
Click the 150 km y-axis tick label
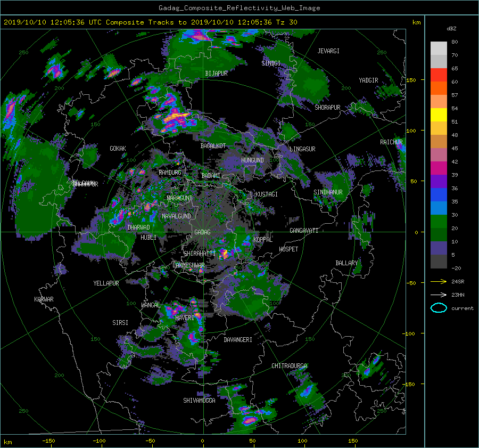click(411, 80)
